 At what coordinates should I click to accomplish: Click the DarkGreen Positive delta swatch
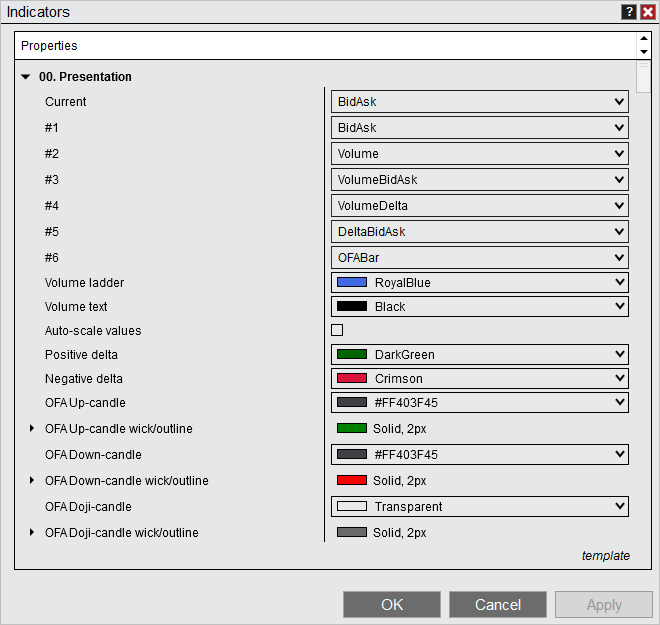pos(352,355)
